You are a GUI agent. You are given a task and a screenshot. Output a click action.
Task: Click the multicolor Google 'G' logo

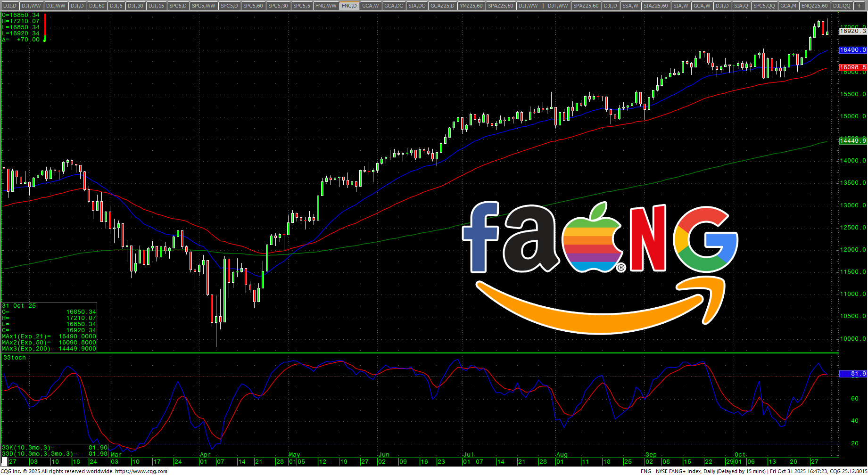pos(705,240)
